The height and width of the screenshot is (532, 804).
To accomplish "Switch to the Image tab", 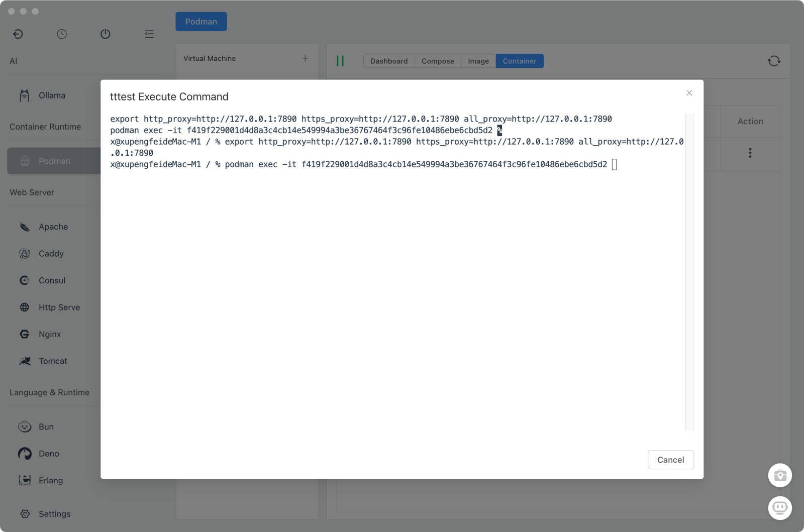I will click(478, 61).
